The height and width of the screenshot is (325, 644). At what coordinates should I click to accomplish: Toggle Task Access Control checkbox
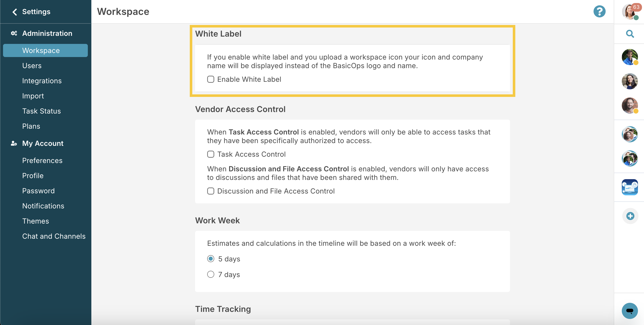211,154
